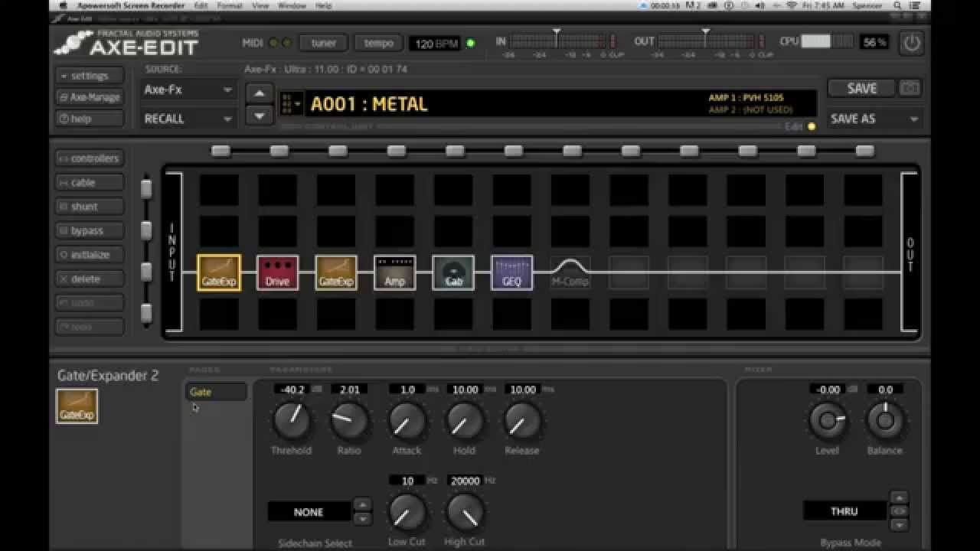Open the controllers panel
This screenshot has height=551, width=980.
tap(89, 158)
